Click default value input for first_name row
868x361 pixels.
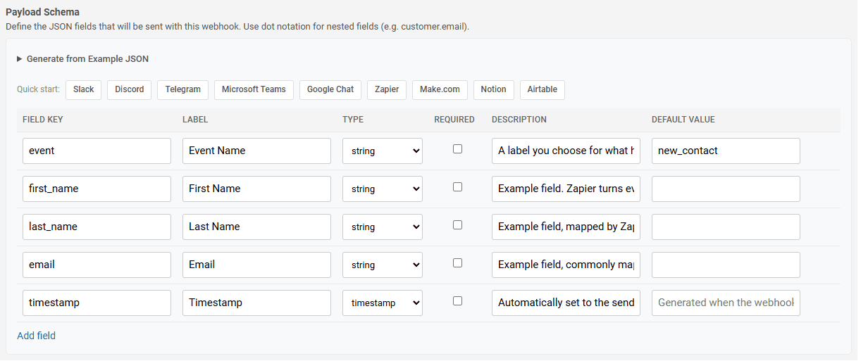point(726,189)
